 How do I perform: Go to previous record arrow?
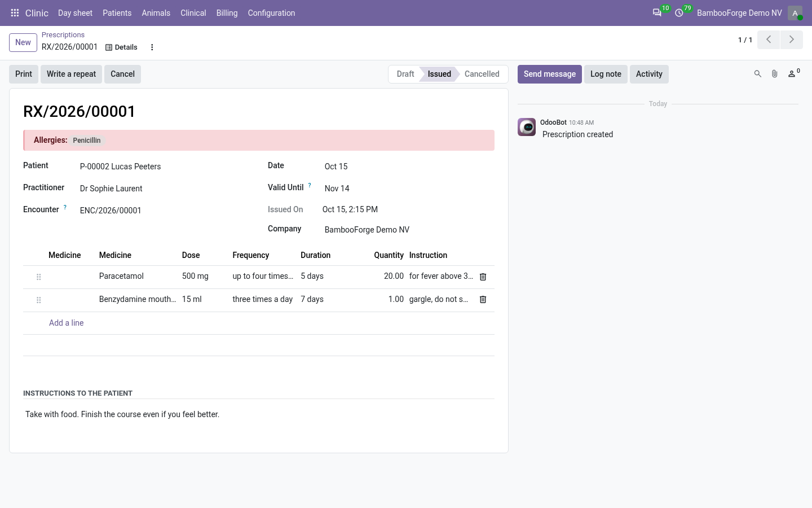point(769,40)
